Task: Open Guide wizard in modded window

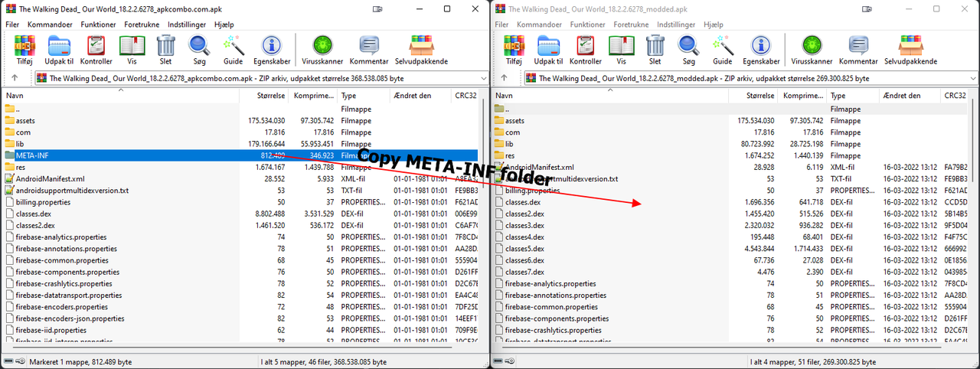Action: [x=722, y=50]
